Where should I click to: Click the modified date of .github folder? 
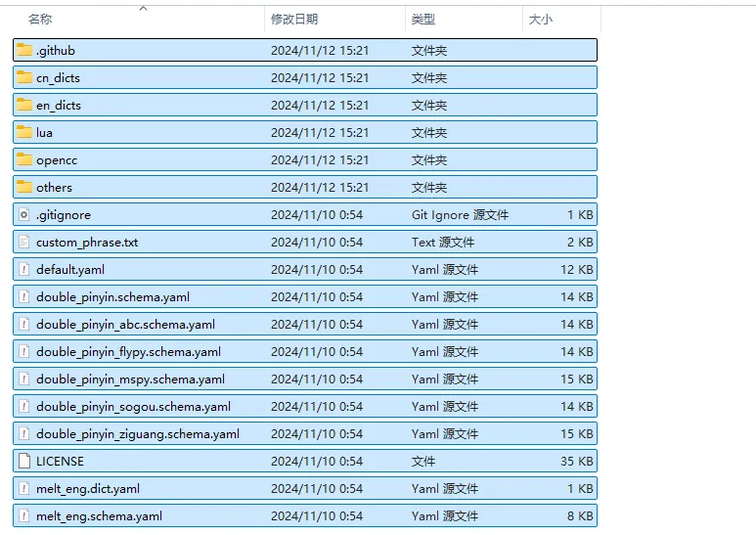point(320,51)
